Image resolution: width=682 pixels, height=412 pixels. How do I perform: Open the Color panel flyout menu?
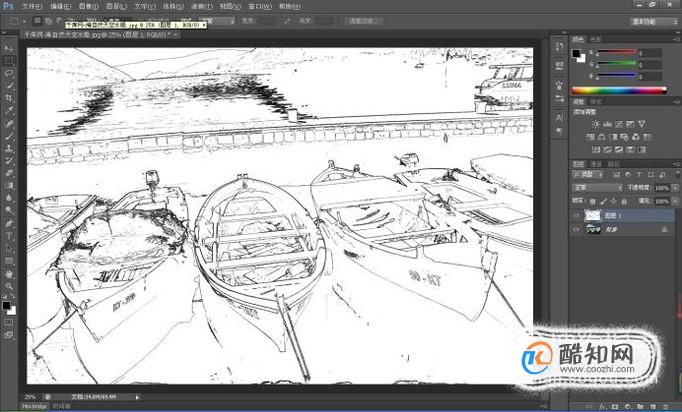point(677,39)
